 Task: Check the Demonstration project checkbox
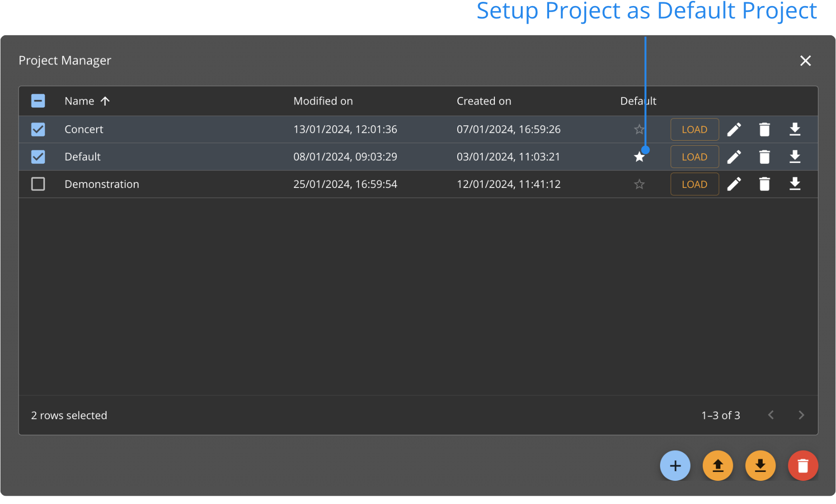pyautogui.click(x=38, y=184)
